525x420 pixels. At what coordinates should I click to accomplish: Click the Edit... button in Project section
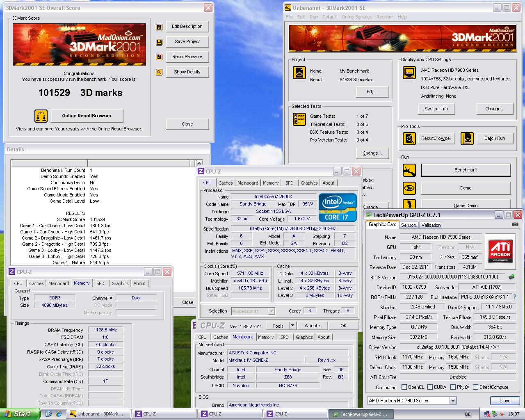pyautogui.click(x=372, y=92)
